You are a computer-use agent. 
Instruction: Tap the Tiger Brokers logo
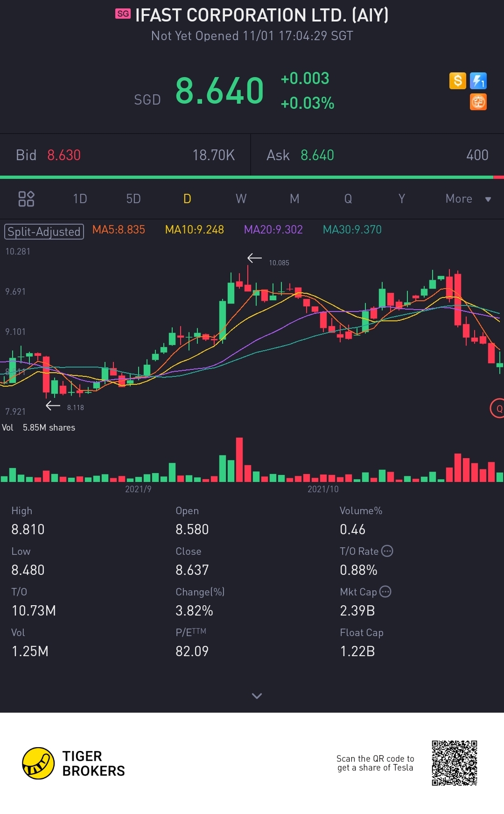tap(74, 764)
